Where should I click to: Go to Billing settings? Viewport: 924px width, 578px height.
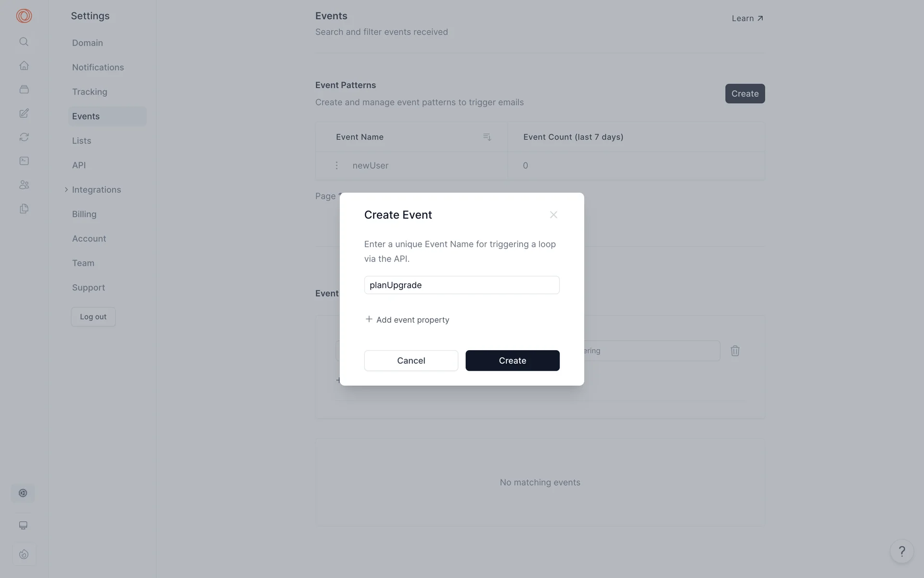pos(84,214)
